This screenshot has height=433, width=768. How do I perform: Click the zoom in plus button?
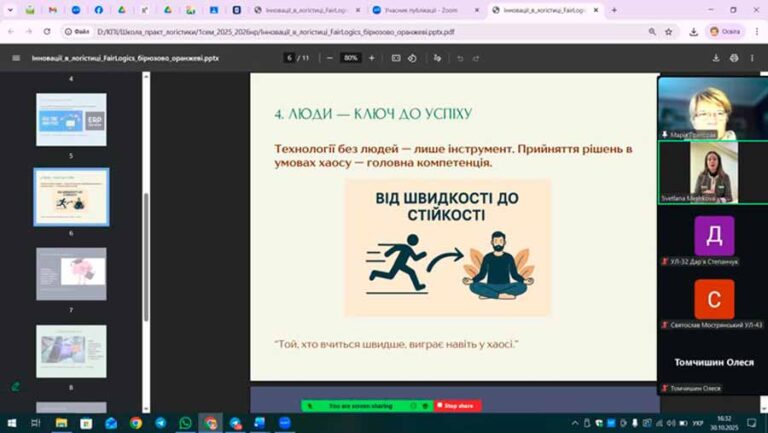pos(372,58)
